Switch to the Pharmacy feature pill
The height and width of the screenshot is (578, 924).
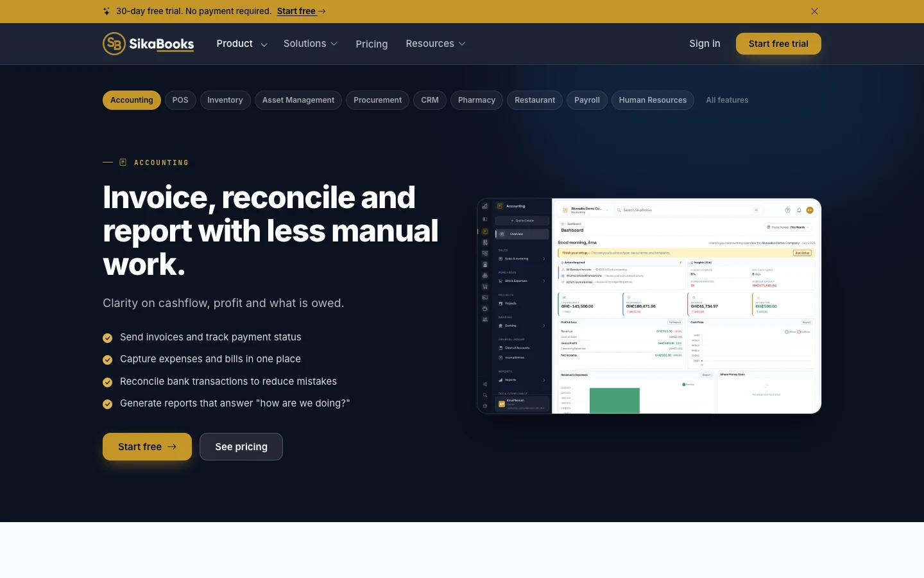tap(477, 100)
